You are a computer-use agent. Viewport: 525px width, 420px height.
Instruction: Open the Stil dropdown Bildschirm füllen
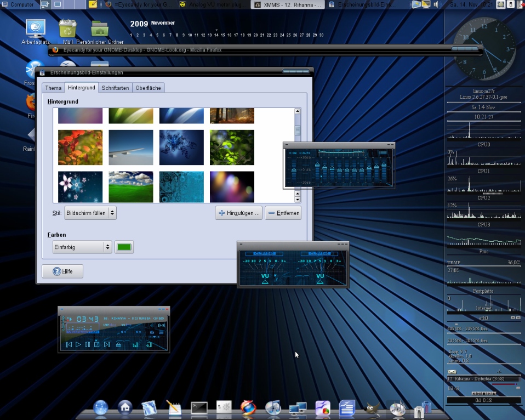pyautogui.click(x=90, y=213)
